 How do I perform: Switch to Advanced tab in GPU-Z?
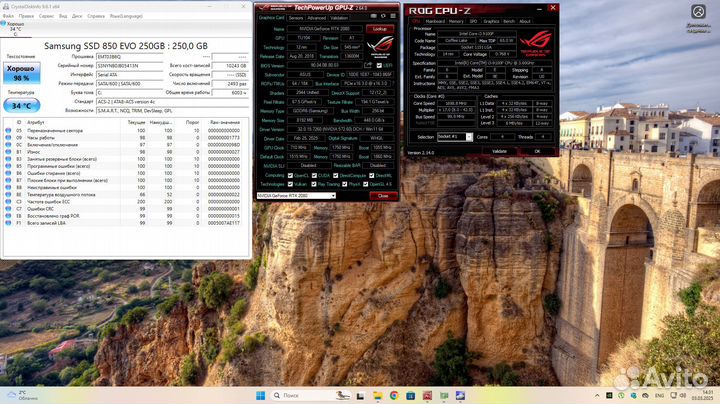pos(316,18)
